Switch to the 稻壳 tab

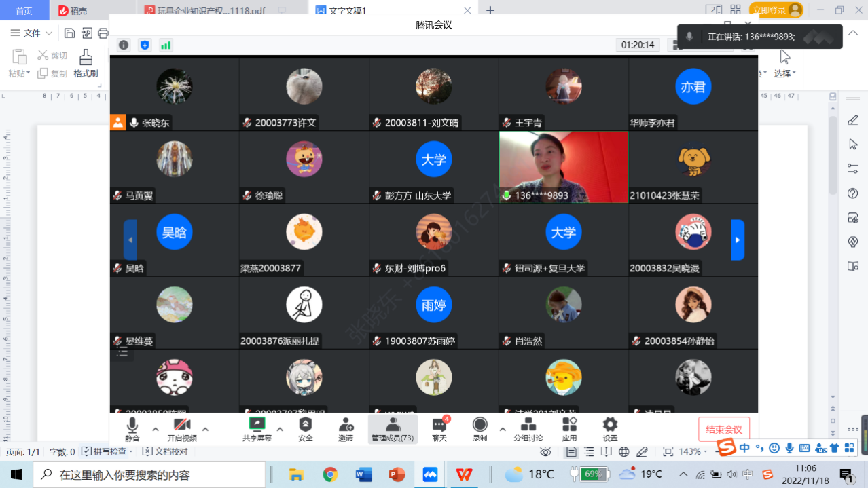73,10
